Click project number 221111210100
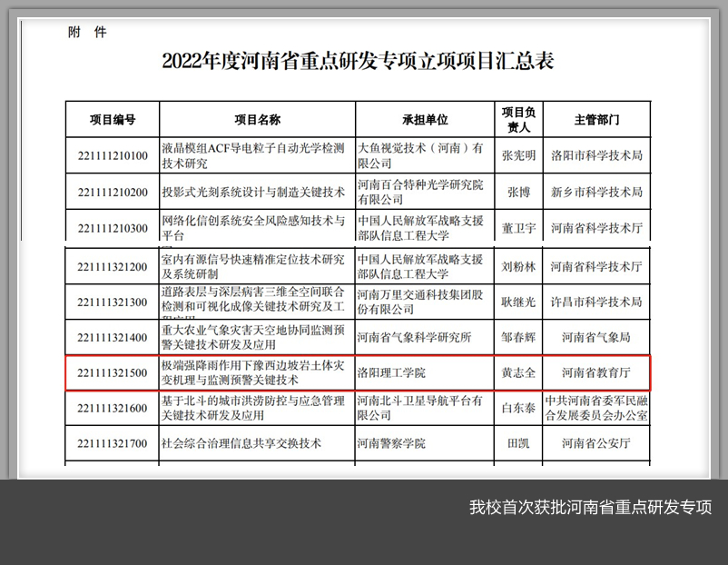This screenshot has height=565, width=728. click(113, 155)
